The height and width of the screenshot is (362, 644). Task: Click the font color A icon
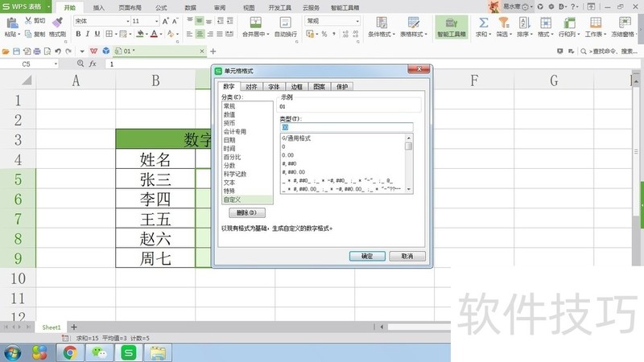tap(154, 34)
